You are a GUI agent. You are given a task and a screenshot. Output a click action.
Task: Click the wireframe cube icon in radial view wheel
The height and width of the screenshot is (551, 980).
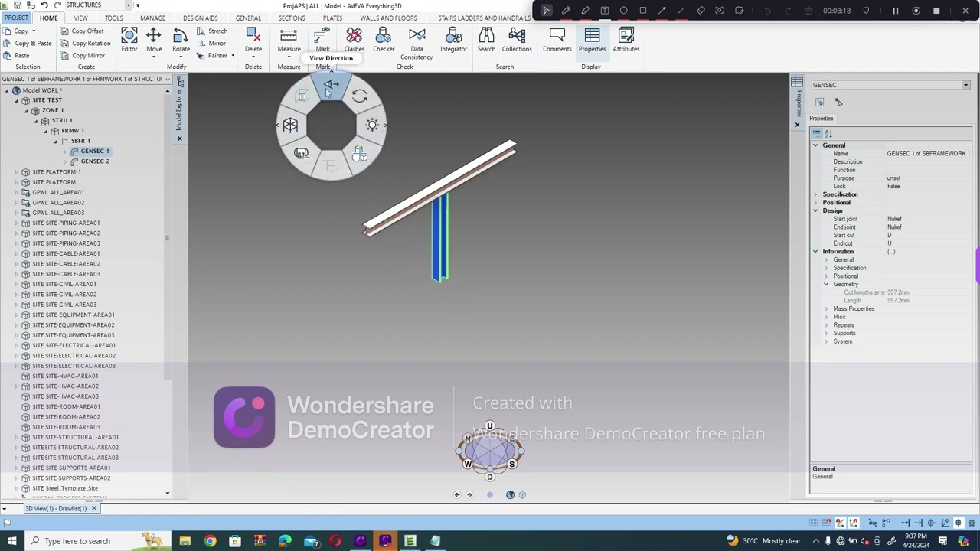[290, 125]
